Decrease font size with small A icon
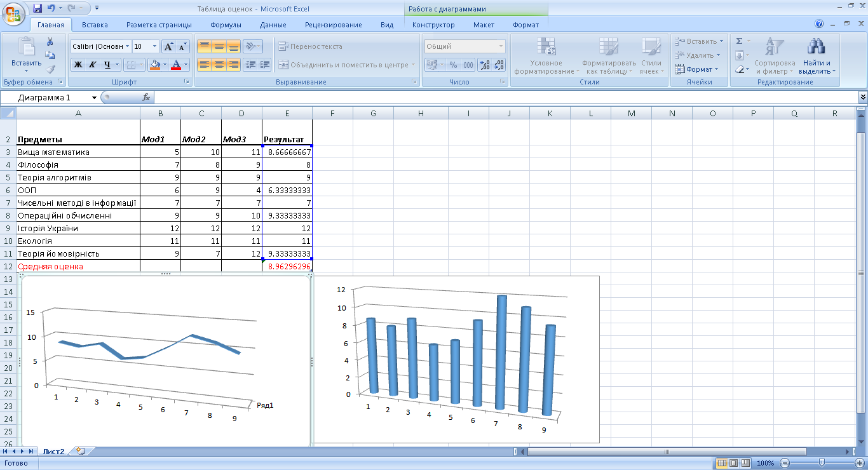The image size is (868, 470). point(182,46)
